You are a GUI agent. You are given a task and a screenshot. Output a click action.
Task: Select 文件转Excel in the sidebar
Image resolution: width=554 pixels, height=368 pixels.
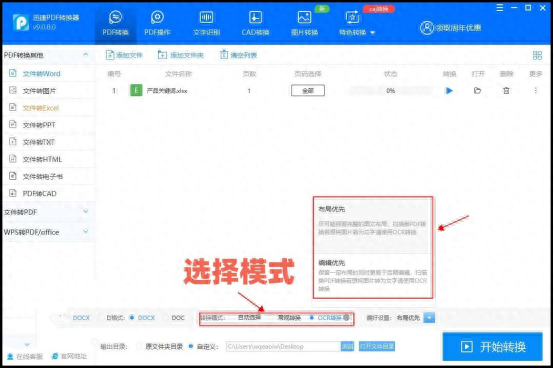click(x=41, y=108)
